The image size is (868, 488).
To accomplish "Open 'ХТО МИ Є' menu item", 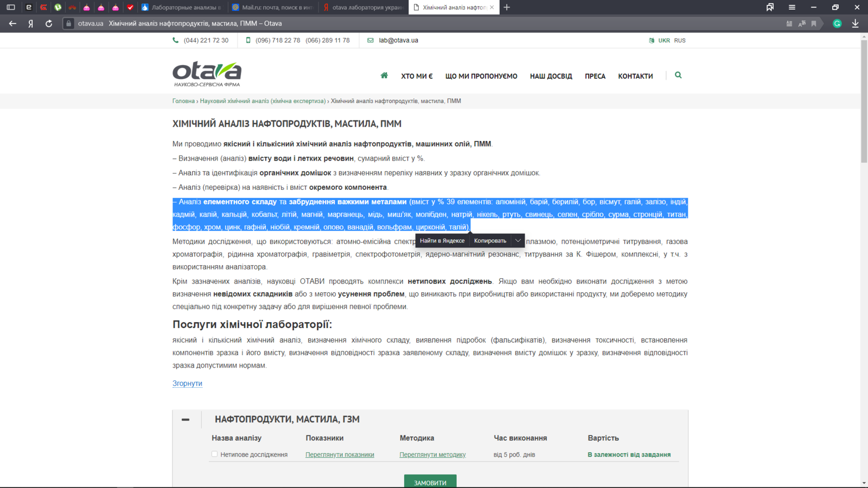I will [417, 76].
